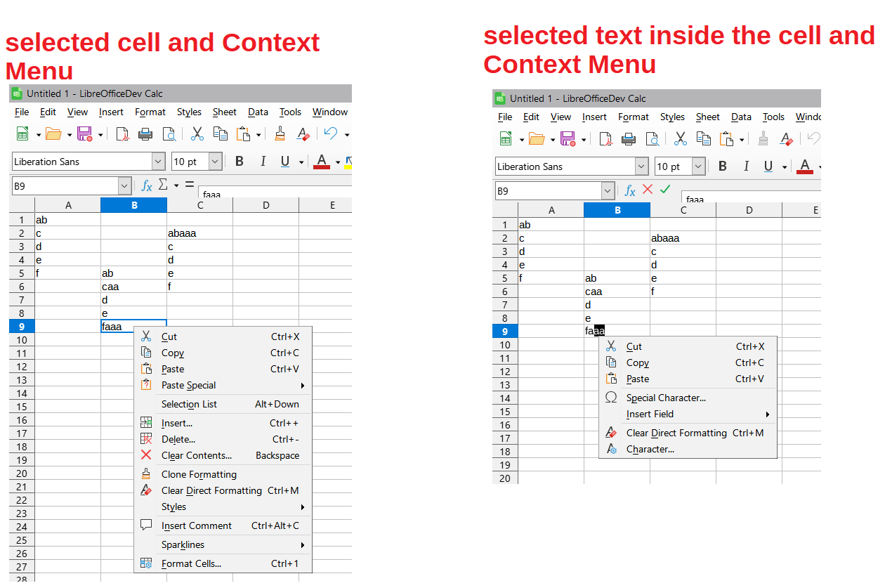
Task: Click Name Box field showing B9, left window
Action: (65, 186)
